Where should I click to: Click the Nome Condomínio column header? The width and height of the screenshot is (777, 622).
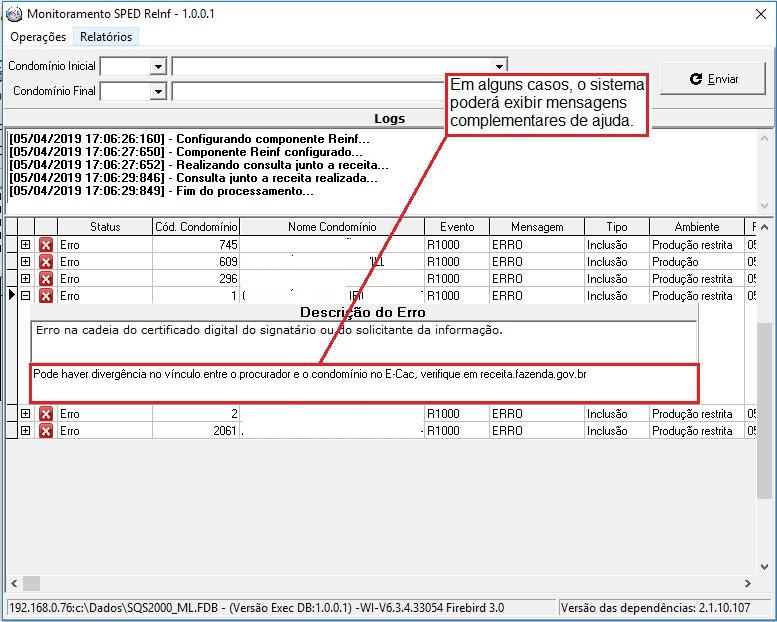tap(332, 227)
